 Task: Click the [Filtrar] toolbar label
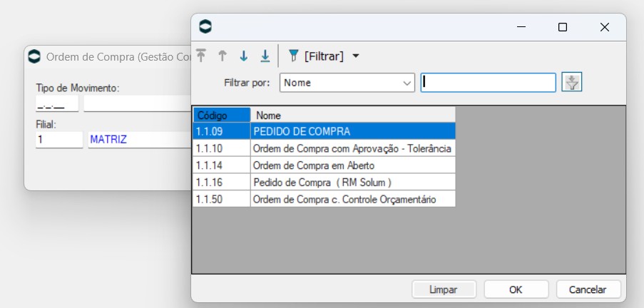point(324,56)
